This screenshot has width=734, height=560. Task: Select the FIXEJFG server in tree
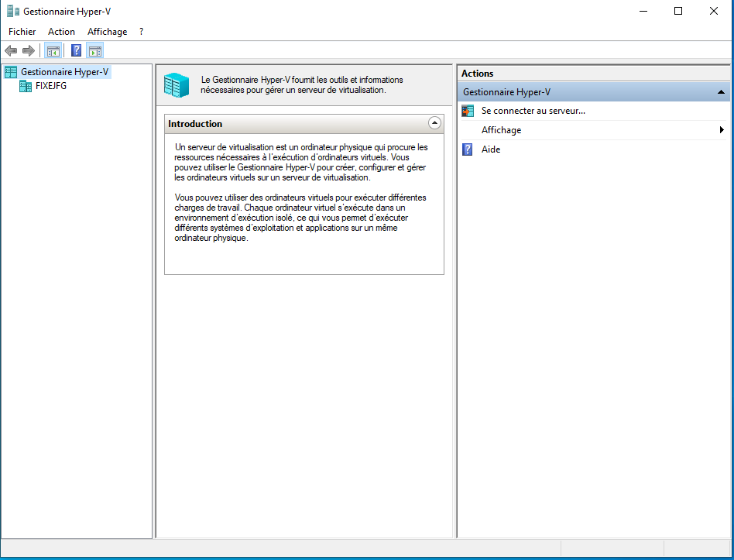50,86
